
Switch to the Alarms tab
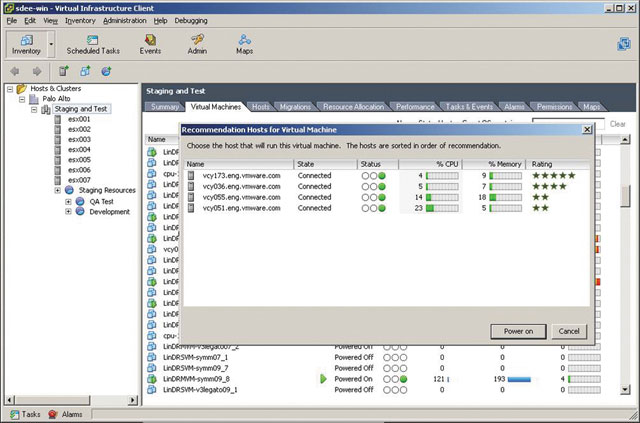pyautogui.click(x=514, y=107)
